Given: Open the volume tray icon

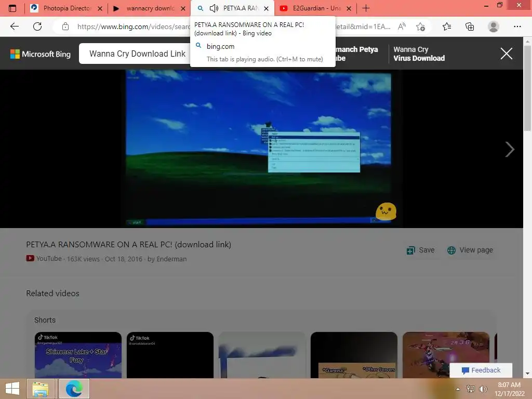Looking at the screenshot, I should click(483, 389).
